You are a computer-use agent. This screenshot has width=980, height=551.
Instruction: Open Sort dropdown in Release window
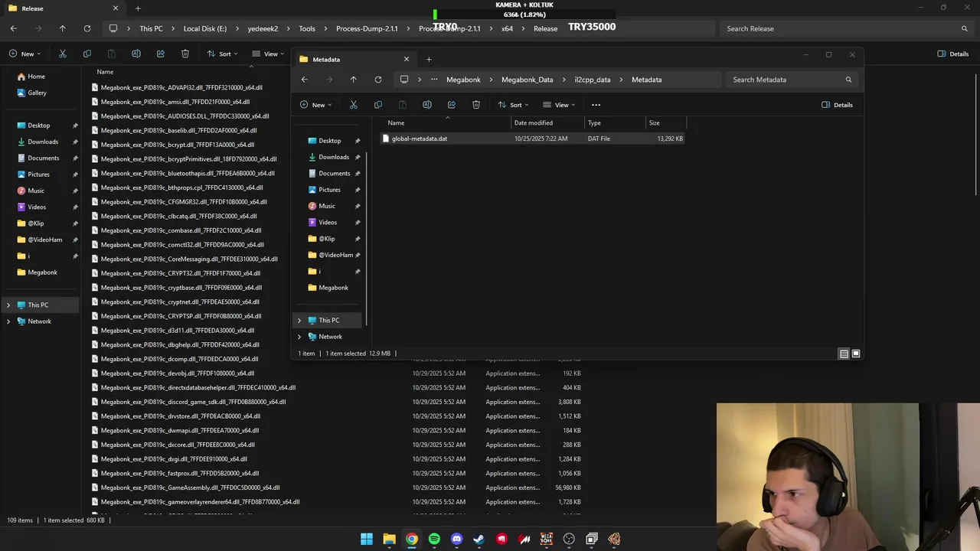[x=224, y=54]
